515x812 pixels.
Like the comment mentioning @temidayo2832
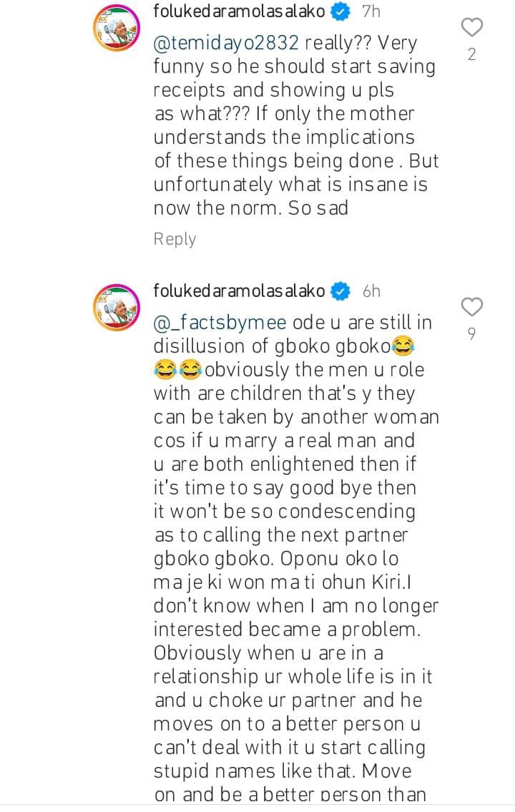(x=472, y=28)
